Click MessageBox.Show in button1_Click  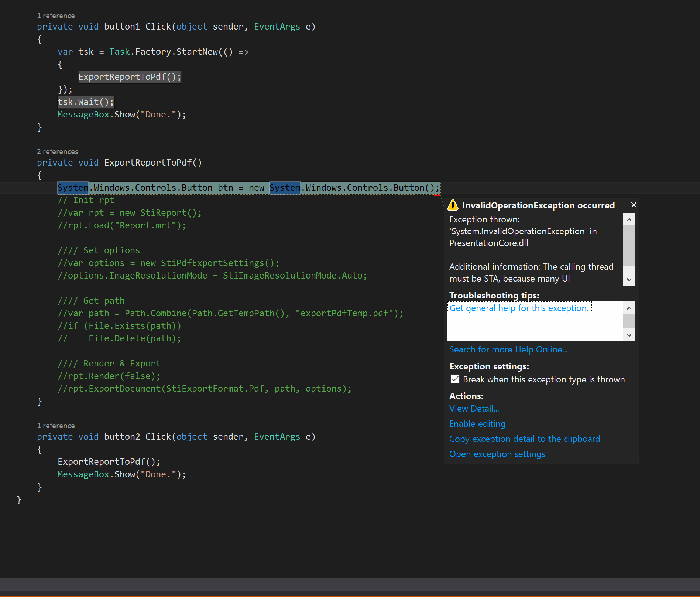(x=122, y=115)
